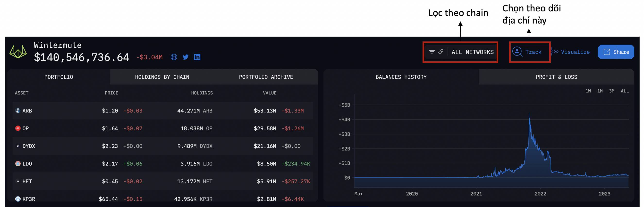Click the 44.271M ARB holdings
The width and height of the screenshot is (644, 207).
pyautogui.click(x=195, y=111)
